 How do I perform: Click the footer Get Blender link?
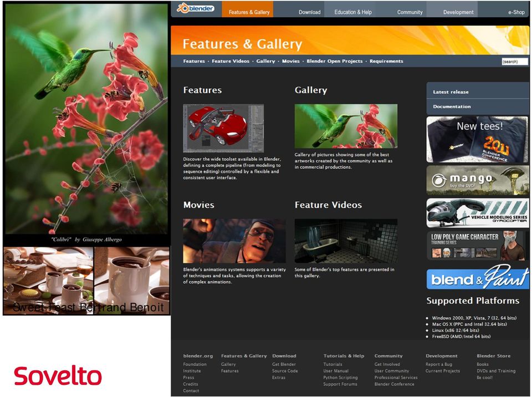tap(284, 364)
